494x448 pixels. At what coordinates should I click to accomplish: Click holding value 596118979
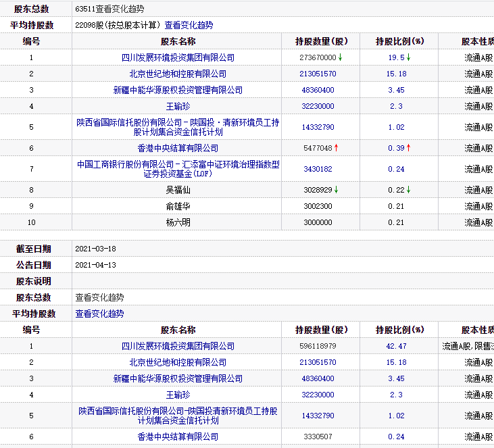pyautogui.click(x=318, y=346)
